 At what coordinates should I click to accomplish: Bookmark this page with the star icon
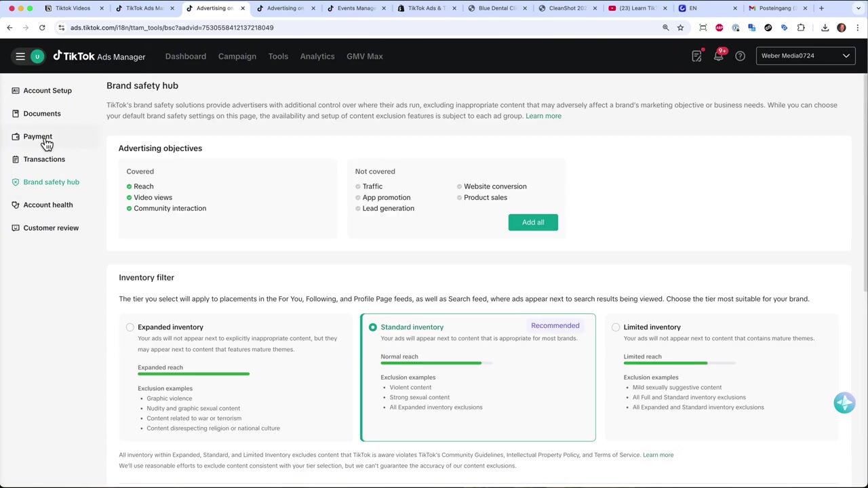(680, 28)
